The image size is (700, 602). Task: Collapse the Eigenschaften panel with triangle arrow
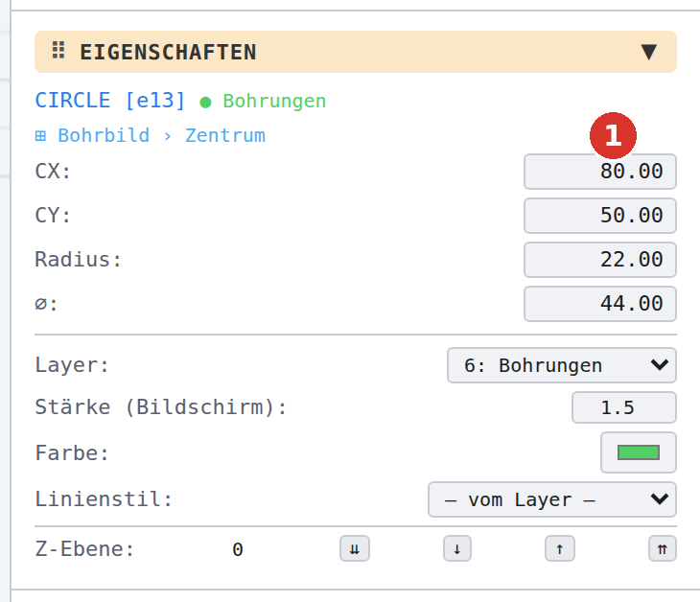click(648, 52)
